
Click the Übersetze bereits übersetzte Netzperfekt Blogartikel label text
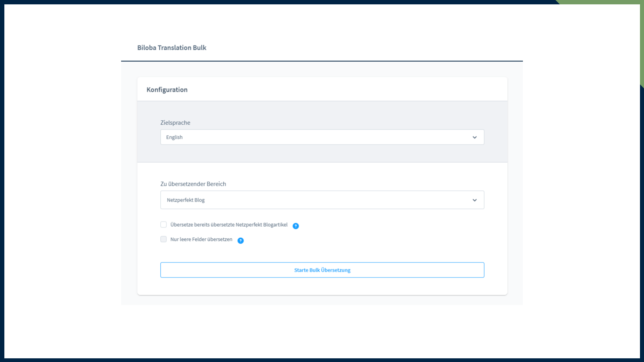coord(229,225)
